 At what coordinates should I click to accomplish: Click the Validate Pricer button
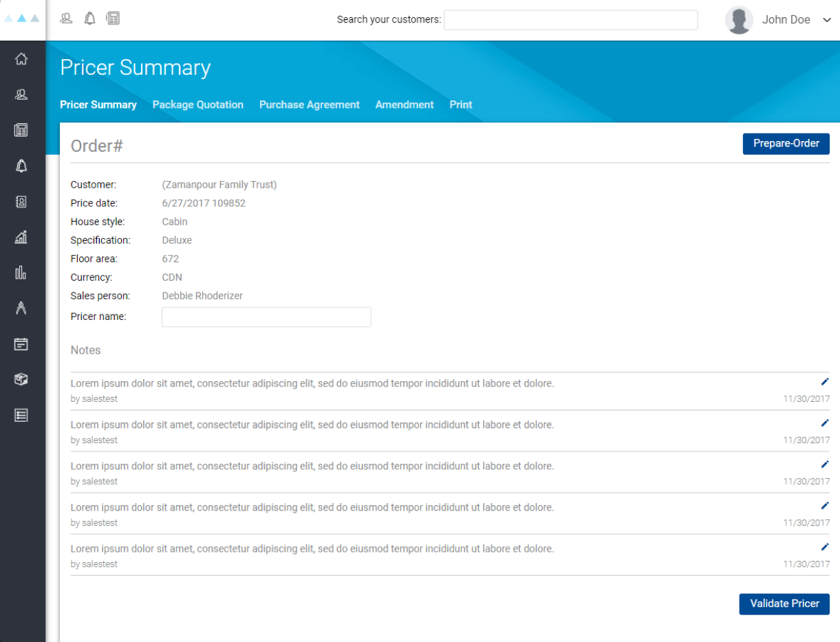pyautogui.click(x=784, y=603)
